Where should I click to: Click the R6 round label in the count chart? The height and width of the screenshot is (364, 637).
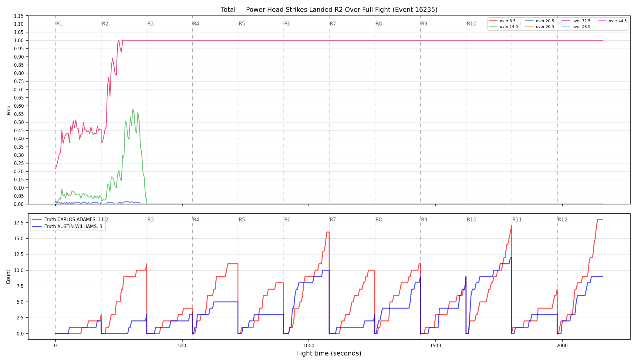(287, 220)
